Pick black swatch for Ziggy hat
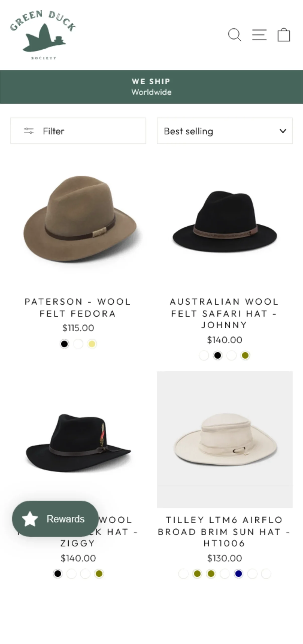This screenshot has height=644, width=303. (x=58, y=573)
